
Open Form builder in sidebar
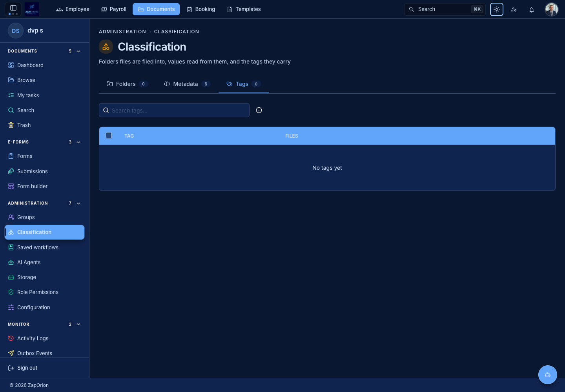click(44, 186)
